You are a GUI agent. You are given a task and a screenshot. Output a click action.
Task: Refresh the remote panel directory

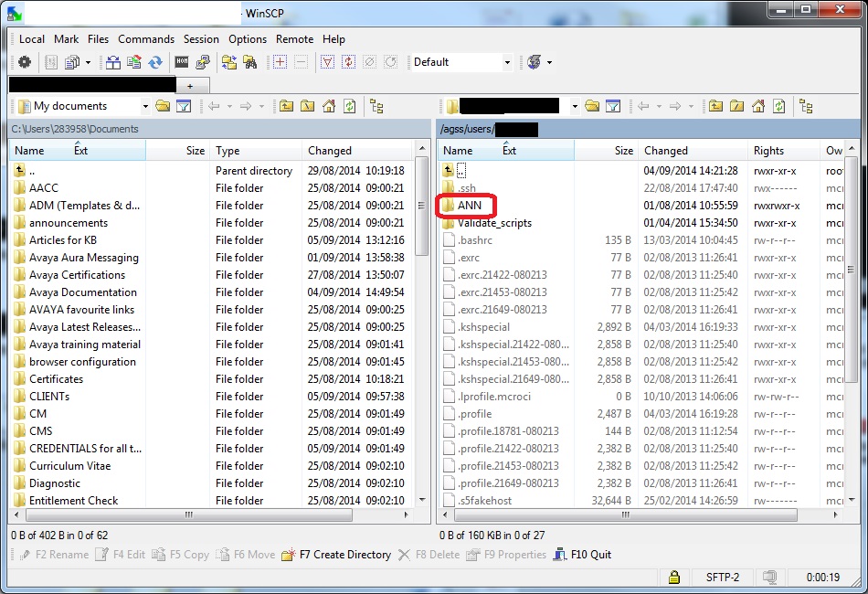pyautogui.click(x=779, y=106)
